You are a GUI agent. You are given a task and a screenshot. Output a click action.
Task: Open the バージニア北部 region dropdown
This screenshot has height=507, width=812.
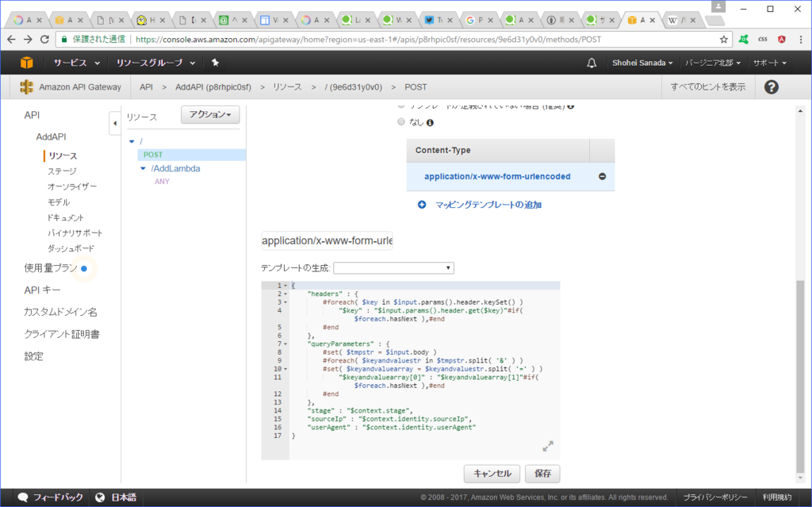[x=713, y=63]
